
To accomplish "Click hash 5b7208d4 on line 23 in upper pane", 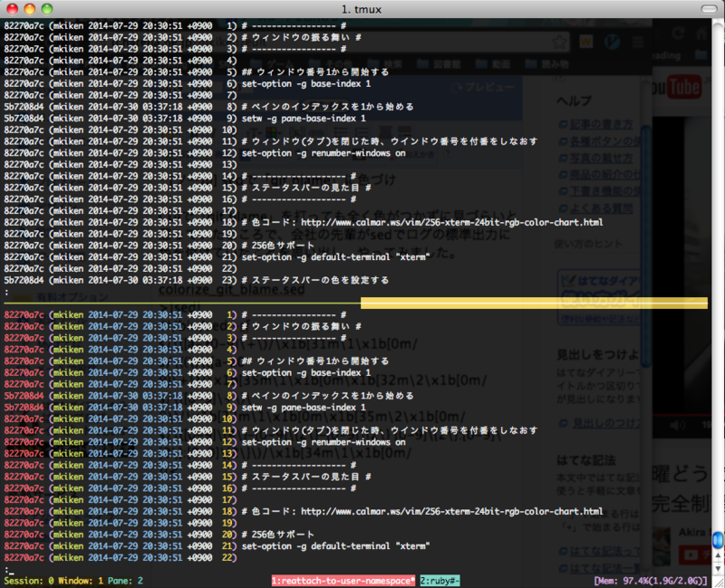I will click(x=24, y=280).
